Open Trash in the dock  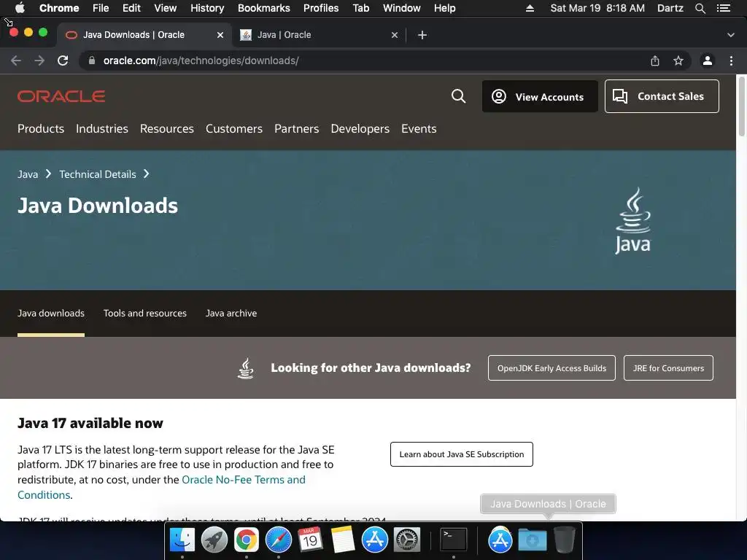pos(565,540)
